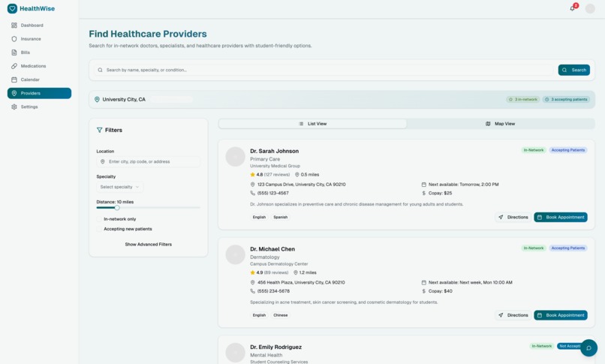
Task: Click Dr. Emily Rodriguez's avatar
Action: (236, 353)
